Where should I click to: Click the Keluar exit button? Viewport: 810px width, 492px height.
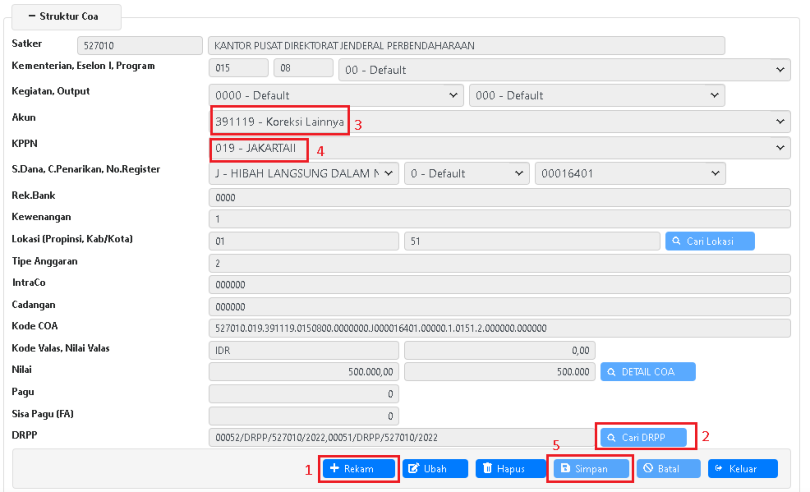coord(742,468)
